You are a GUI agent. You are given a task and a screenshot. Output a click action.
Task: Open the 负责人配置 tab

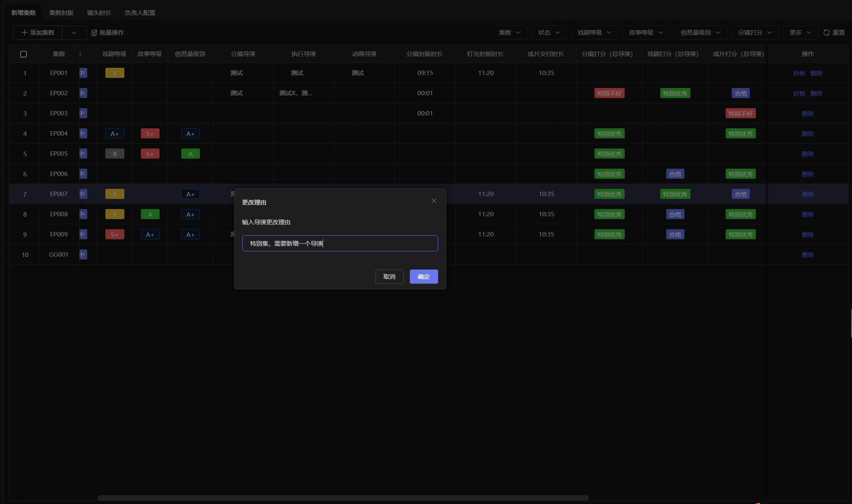pyautogui.click(x=140, y=13)
